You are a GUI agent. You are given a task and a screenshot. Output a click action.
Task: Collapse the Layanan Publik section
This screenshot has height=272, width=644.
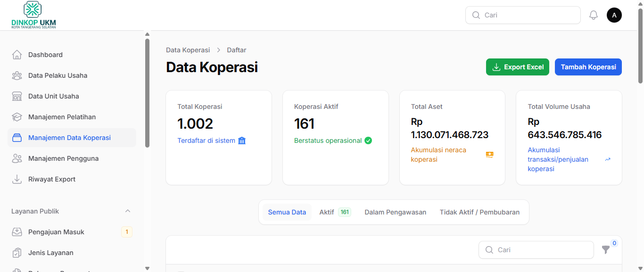pyautogui.click(x=128, y=211)
